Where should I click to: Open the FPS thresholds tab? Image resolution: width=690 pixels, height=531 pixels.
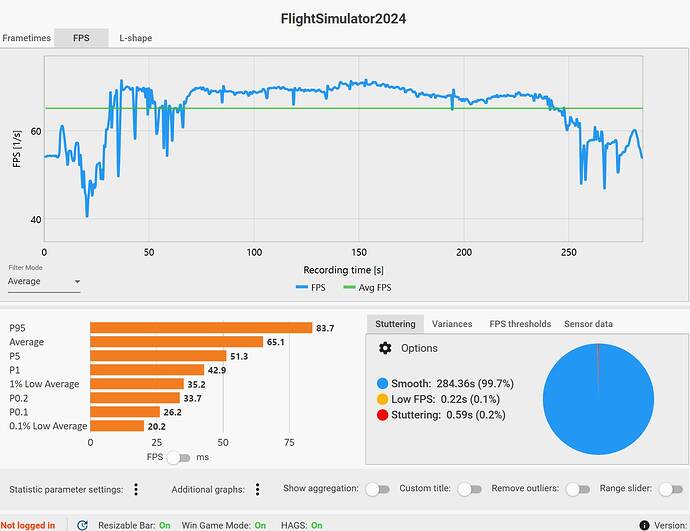[x=520, y=324]
